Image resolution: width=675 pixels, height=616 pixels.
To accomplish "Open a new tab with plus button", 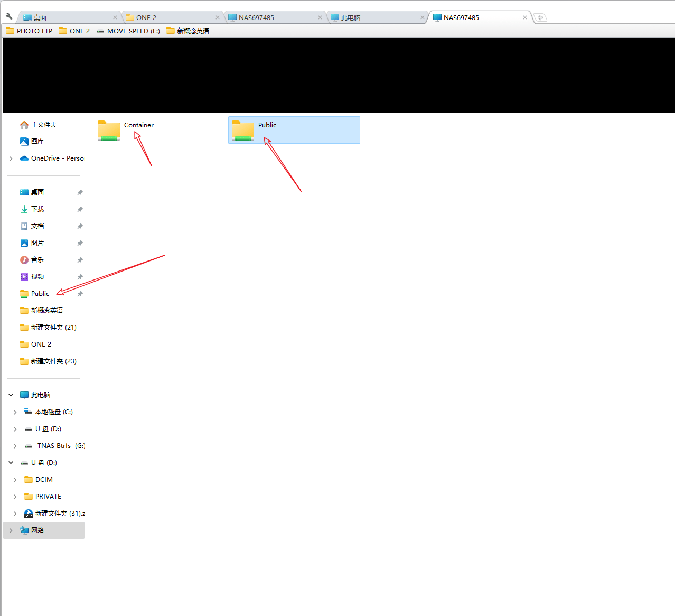I will pos(540,17).
